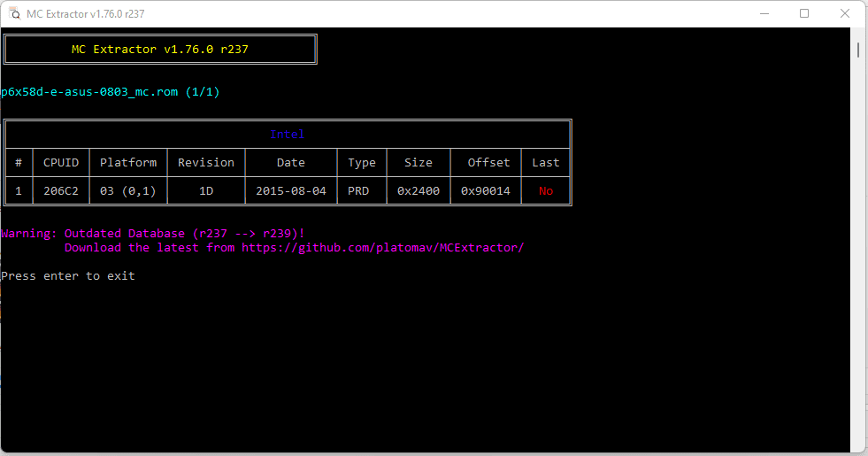Click the Size column header
Image resolution: width=868 pixels, height=456 pixels.
pos(418,162)
